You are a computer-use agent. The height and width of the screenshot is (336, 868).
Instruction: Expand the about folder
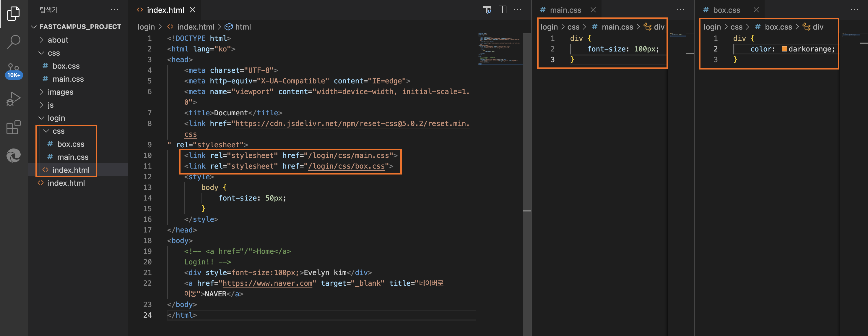click(58, 40)
